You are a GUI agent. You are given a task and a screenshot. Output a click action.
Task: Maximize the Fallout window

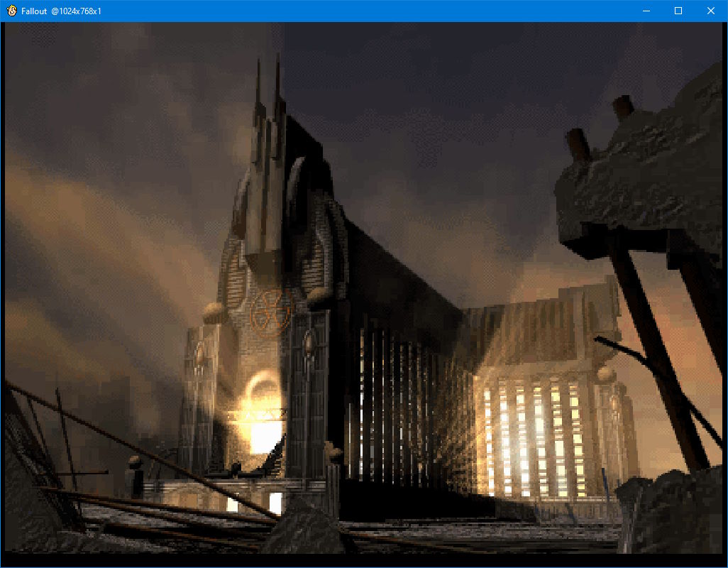pyautogui.click(x=678, y=11)
